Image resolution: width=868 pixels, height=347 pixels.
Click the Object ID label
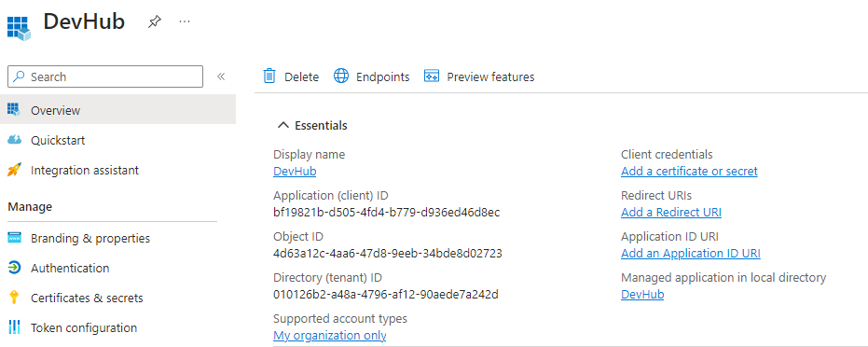pos(297,237)
